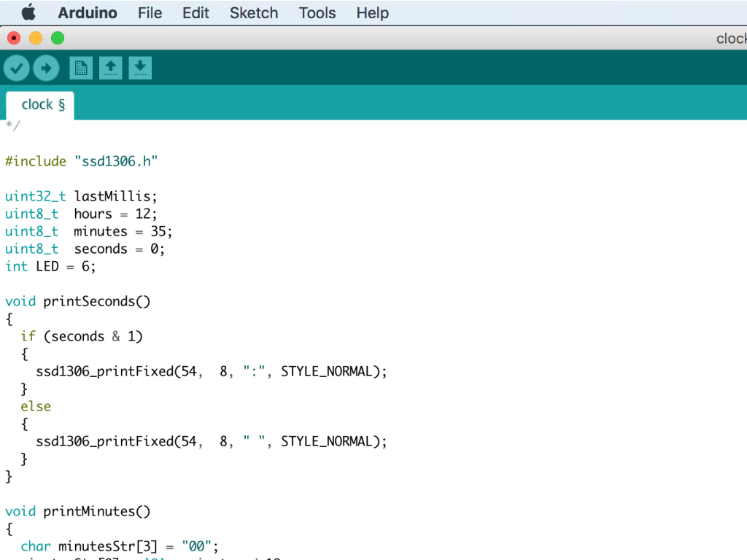Click the Verify checkmark button

pos(17,68)
